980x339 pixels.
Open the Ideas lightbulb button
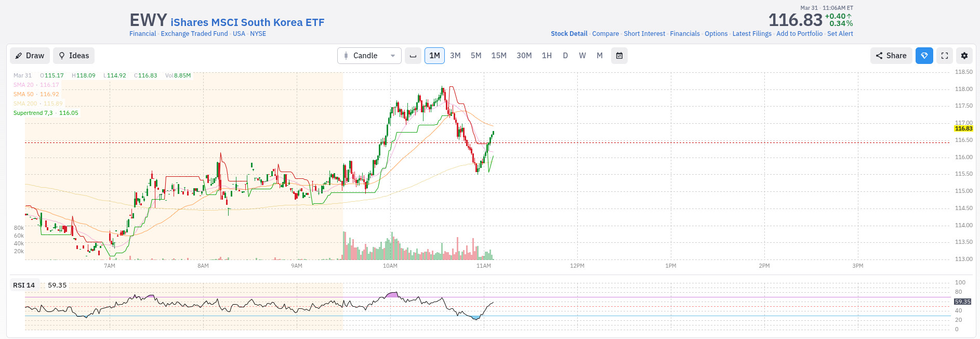(x=74, y=56)
